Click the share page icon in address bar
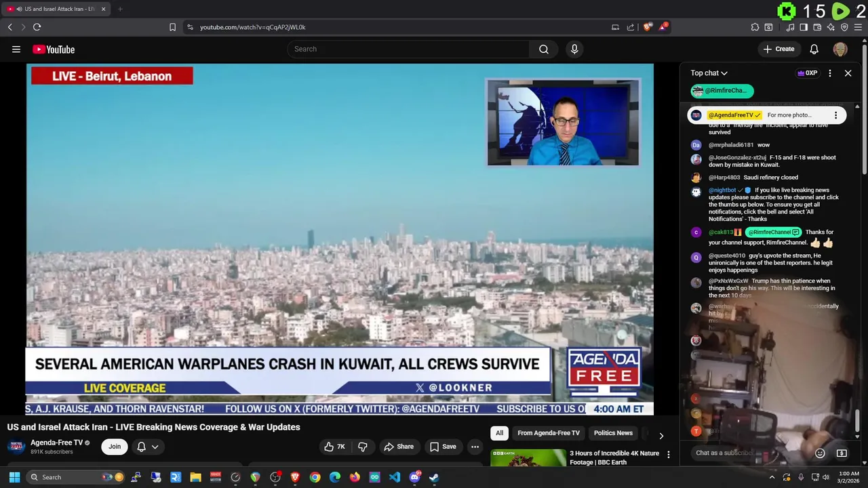This screenshot has width=868, height=488. [x=631, y=27]
